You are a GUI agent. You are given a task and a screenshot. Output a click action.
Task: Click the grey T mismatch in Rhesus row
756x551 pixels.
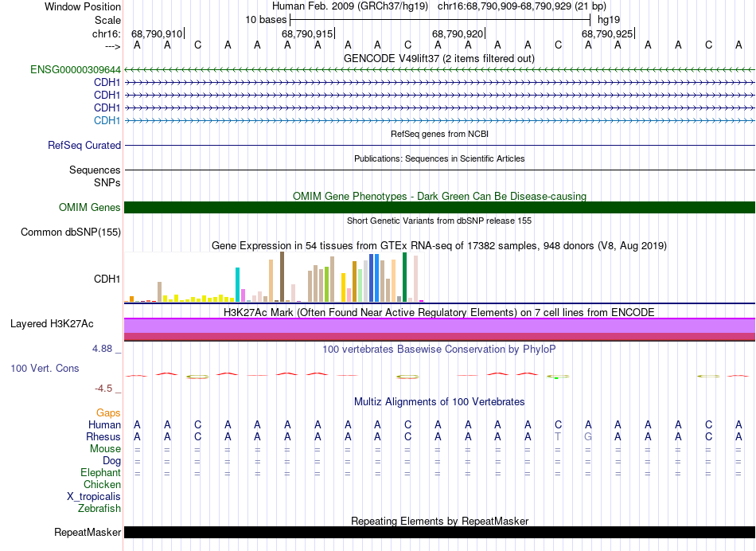[x=558, y=437]
